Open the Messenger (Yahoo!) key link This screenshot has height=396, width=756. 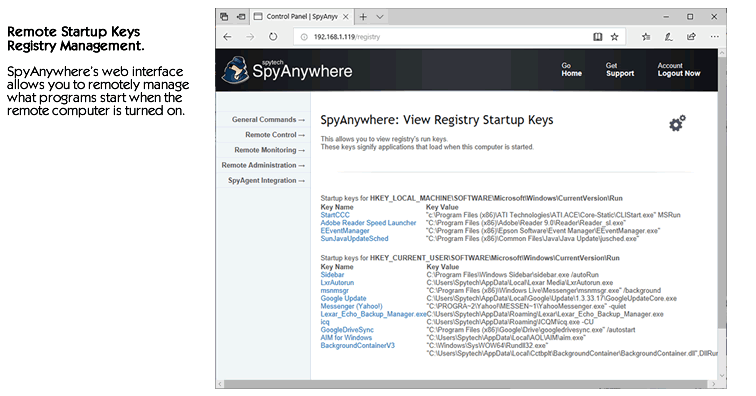(x=351, y=306)
